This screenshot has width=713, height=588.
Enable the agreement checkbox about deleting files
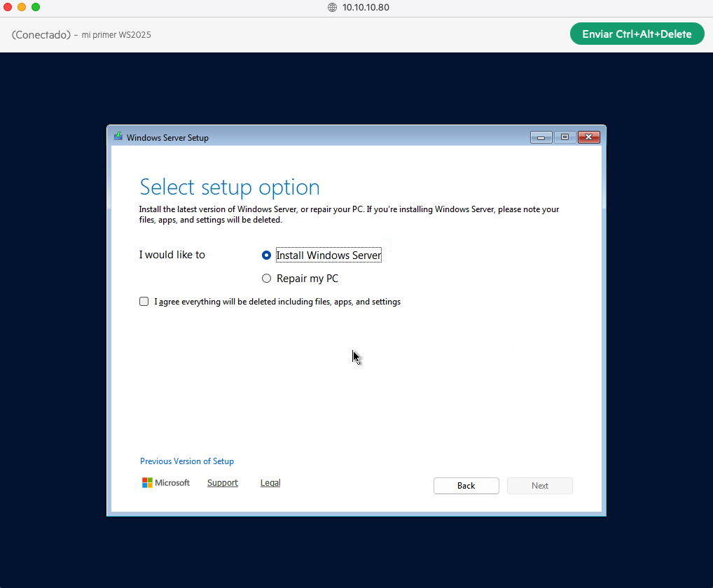144,301
